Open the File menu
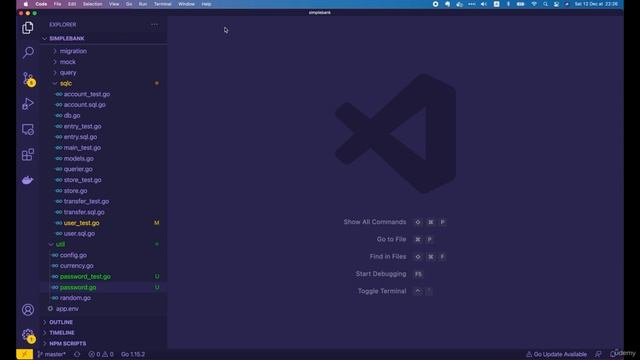The image size is (640, 360). (x=58, y=4)
